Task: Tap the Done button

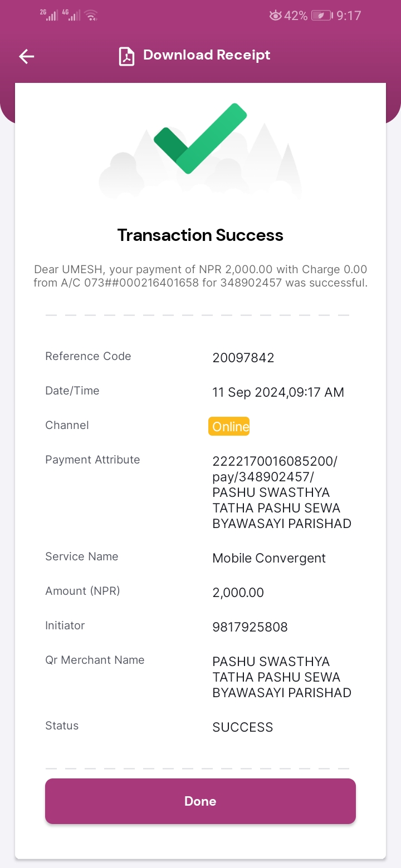Action: coord(200,801)
